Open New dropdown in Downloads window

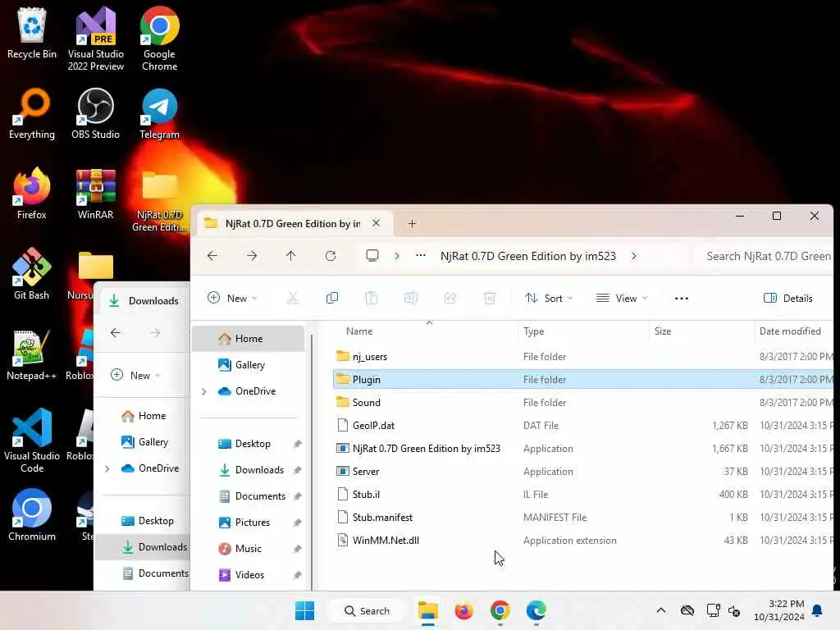pyautogui.click(x=136, y=375)
